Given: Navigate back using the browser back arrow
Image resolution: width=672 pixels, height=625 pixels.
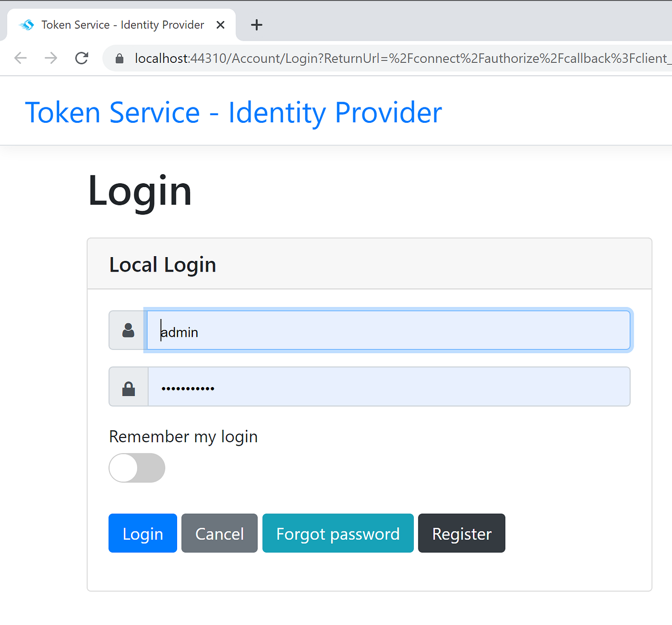Looking at the screenshot, I should click(20, 58).
